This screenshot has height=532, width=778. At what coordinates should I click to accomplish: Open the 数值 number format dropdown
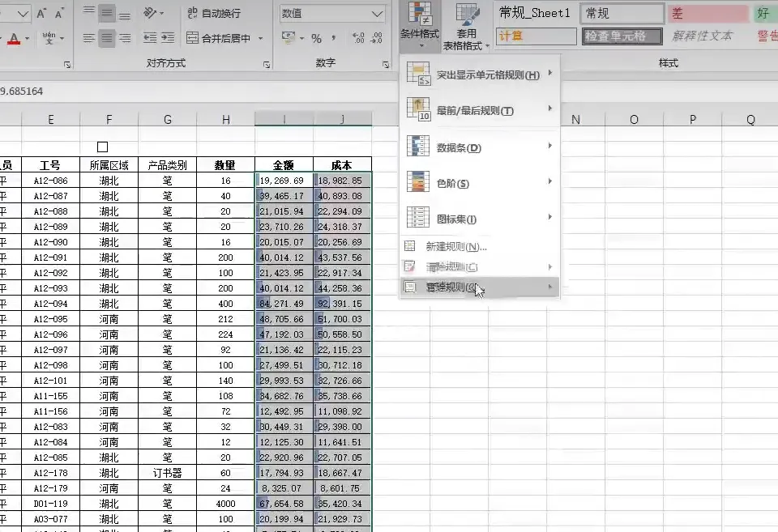tap(377, 14)
